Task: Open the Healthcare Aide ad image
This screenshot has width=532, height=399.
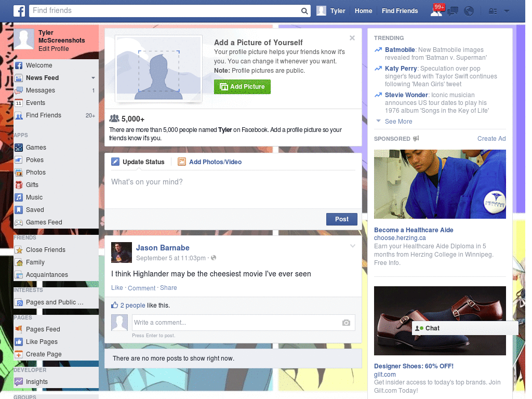Action: coord(440,184)
